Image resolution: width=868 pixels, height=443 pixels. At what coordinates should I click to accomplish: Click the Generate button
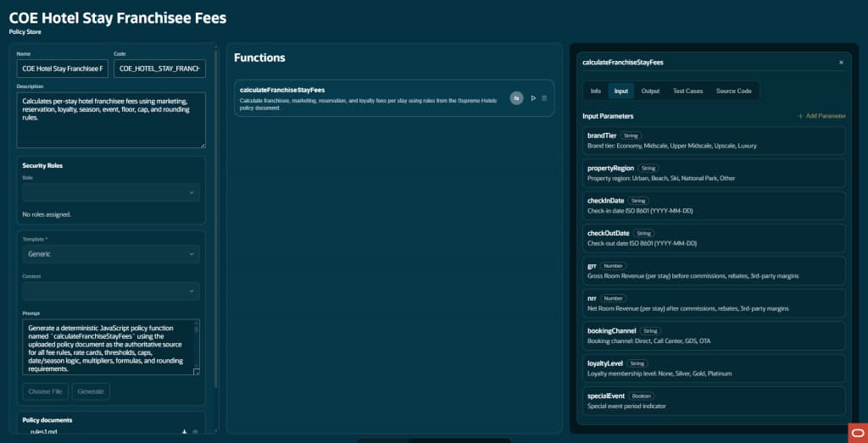pos(91,391)
